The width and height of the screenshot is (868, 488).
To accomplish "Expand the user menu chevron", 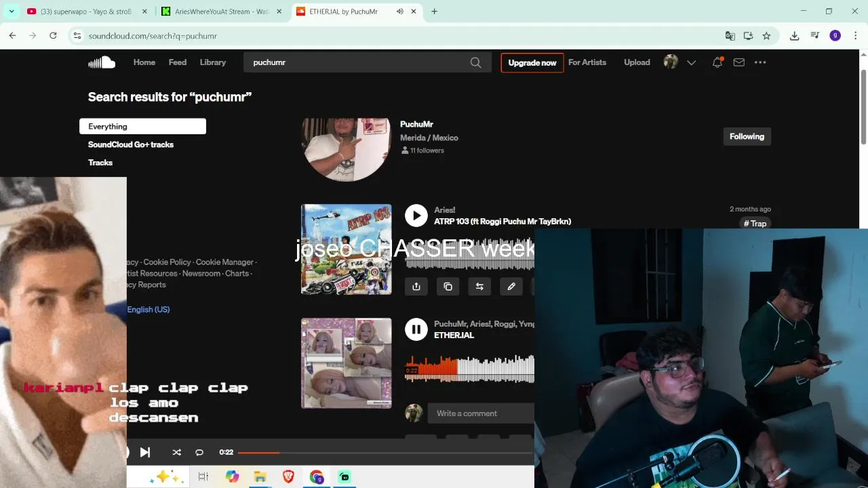I will tap(691, 62).
